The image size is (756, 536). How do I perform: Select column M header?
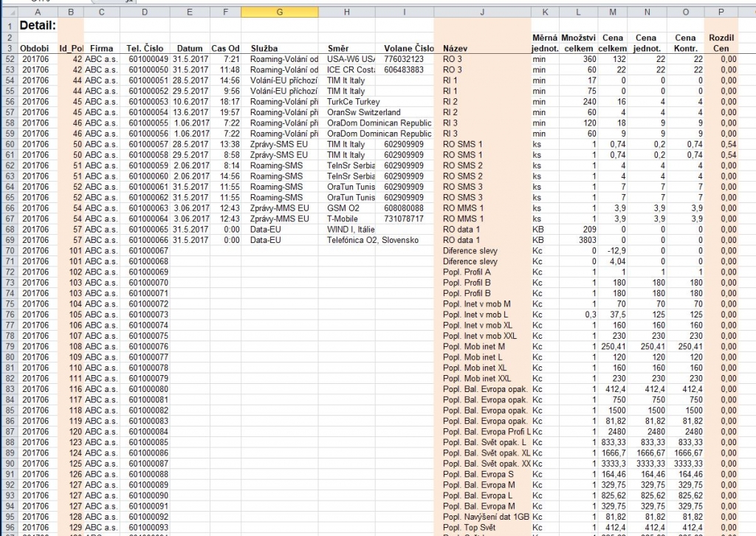pos(612,12)
